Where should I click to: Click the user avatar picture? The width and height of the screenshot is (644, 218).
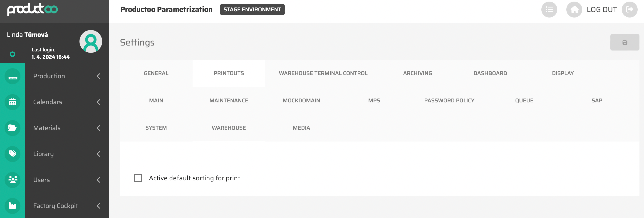click(x=91, y=42)
